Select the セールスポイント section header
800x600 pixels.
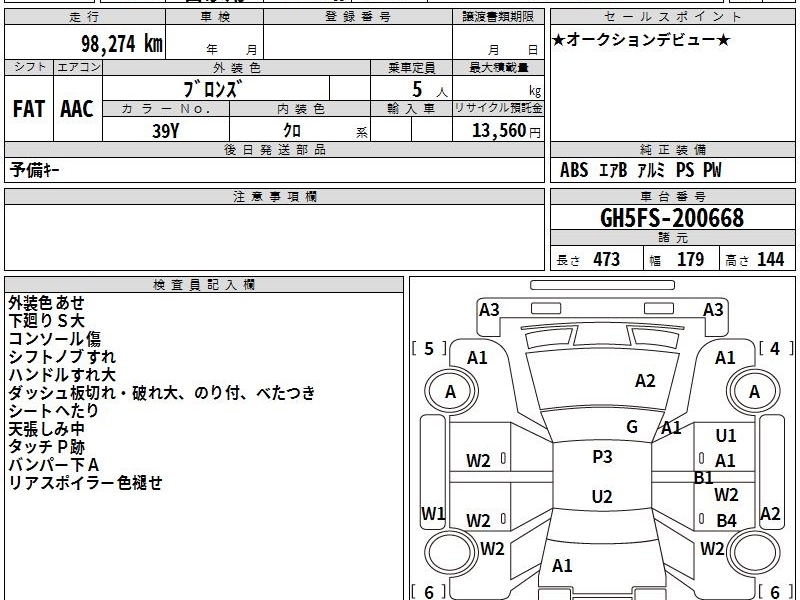(x=672, y=17)
